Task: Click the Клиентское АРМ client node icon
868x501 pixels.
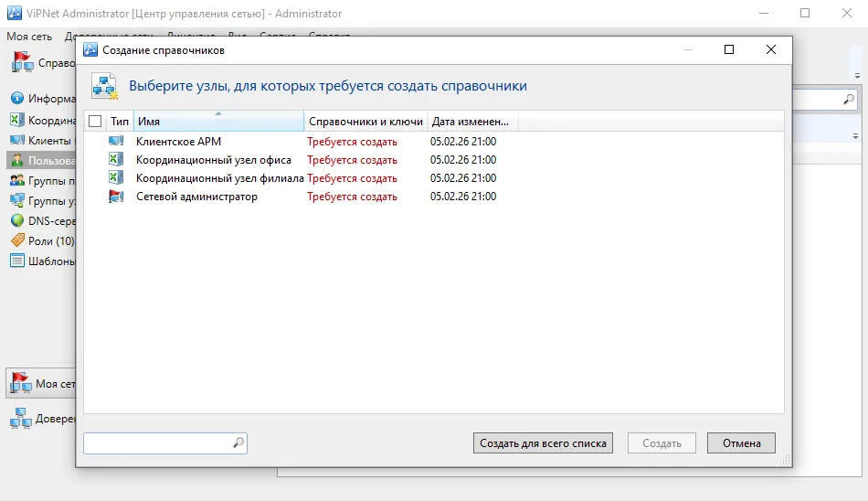Action: [116, 142]
